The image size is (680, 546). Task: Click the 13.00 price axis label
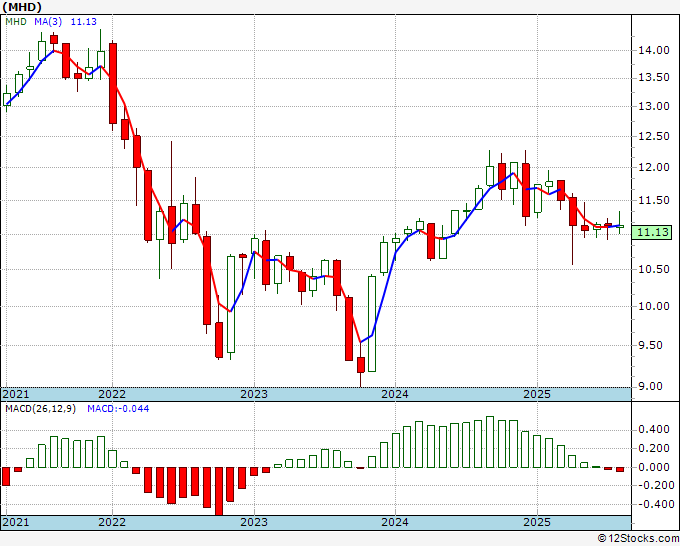654,106
